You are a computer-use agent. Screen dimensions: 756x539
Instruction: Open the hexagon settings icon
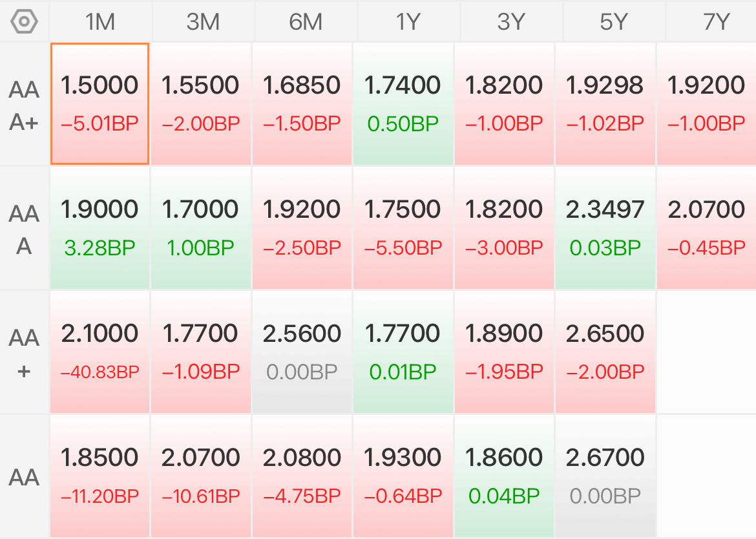tap(24, 22)
